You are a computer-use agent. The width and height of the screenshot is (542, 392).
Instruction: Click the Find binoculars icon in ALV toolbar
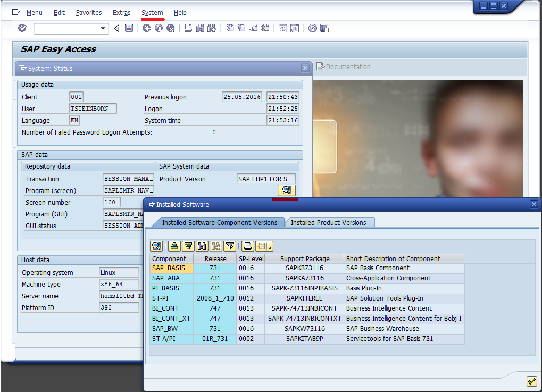202,246
